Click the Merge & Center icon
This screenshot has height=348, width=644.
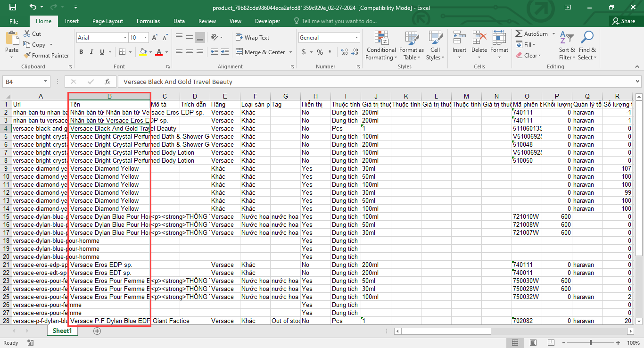point(239,52)
